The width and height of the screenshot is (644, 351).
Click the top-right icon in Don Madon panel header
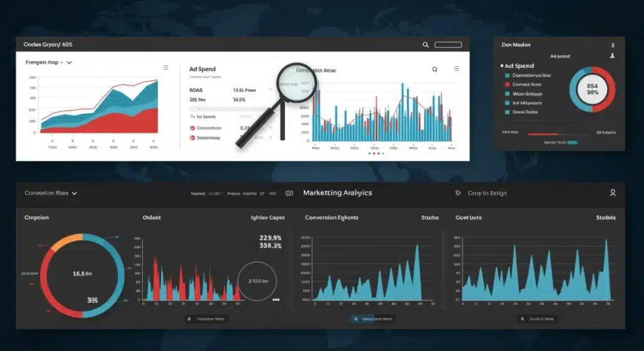(613, 45)
